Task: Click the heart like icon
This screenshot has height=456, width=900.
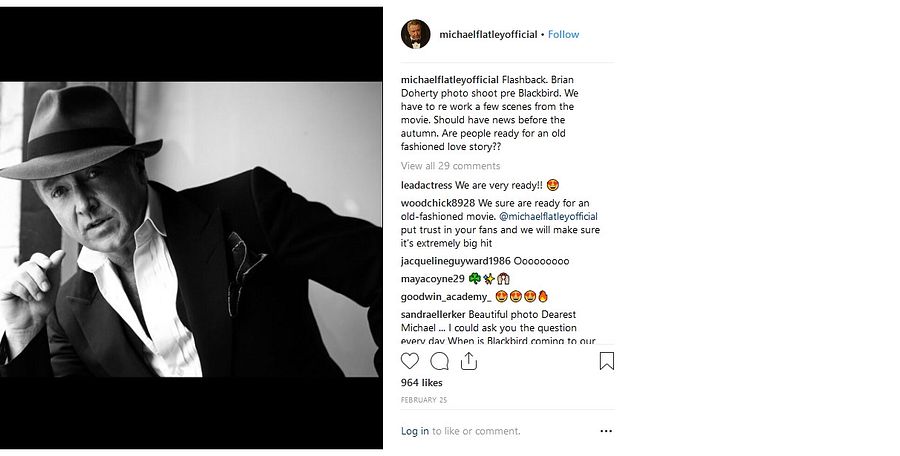Action: 410,361
